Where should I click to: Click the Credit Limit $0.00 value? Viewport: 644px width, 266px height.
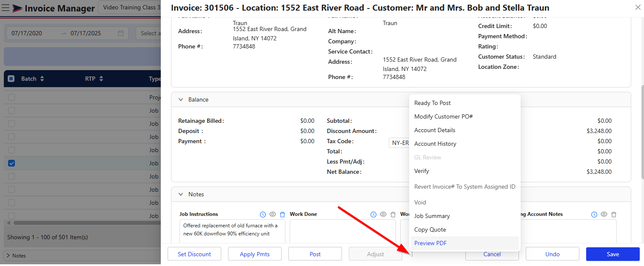click(x=540, y=26)
